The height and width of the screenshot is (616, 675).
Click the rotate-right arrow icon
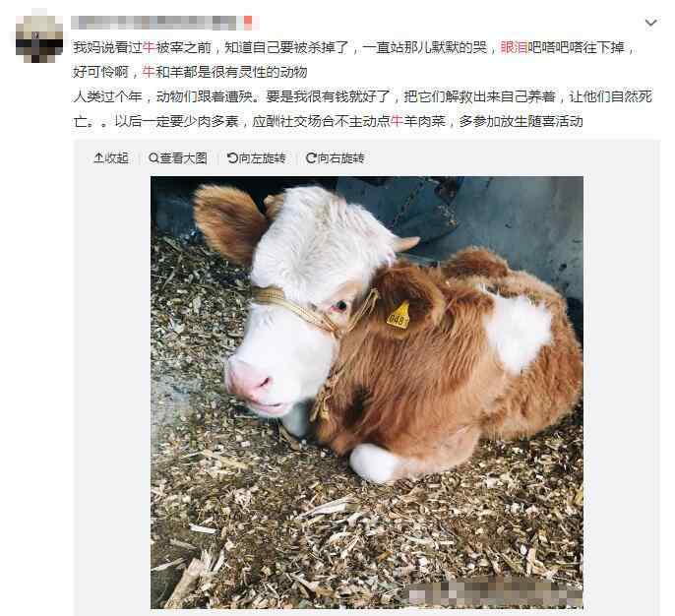311,158
